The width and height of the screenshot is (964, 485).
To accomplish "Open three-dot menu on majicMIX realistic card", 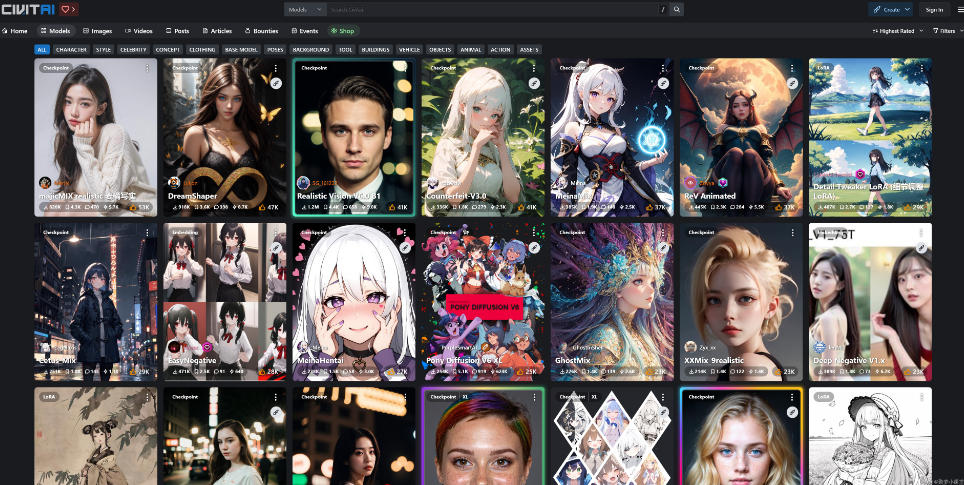I will pos(147,68).
